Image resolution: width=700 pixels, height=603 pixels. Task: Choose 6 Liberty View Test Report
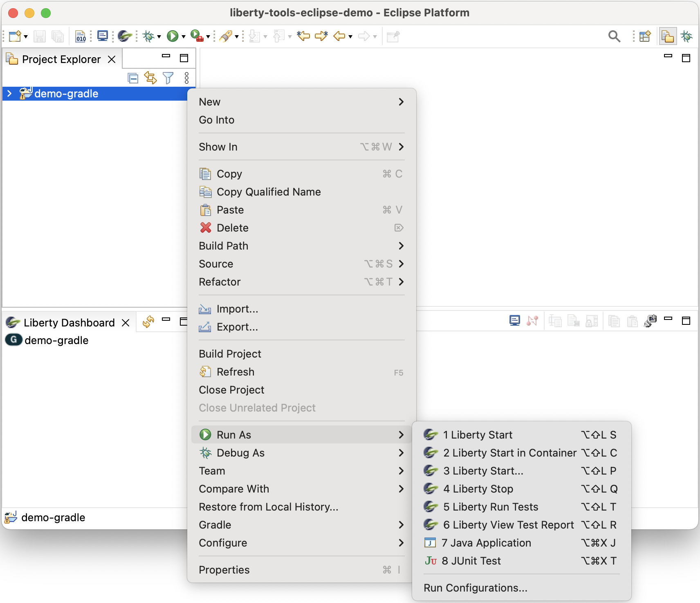(521, 525)
